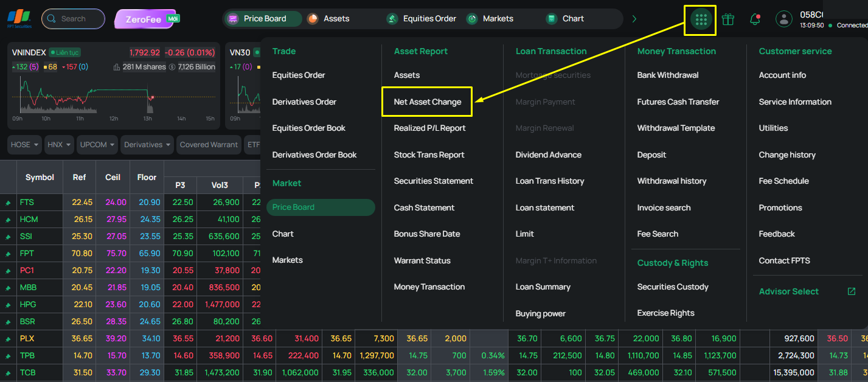Expand the Derivatives dropdown
This screenshot has width=868, height=382.
point(148,145)
